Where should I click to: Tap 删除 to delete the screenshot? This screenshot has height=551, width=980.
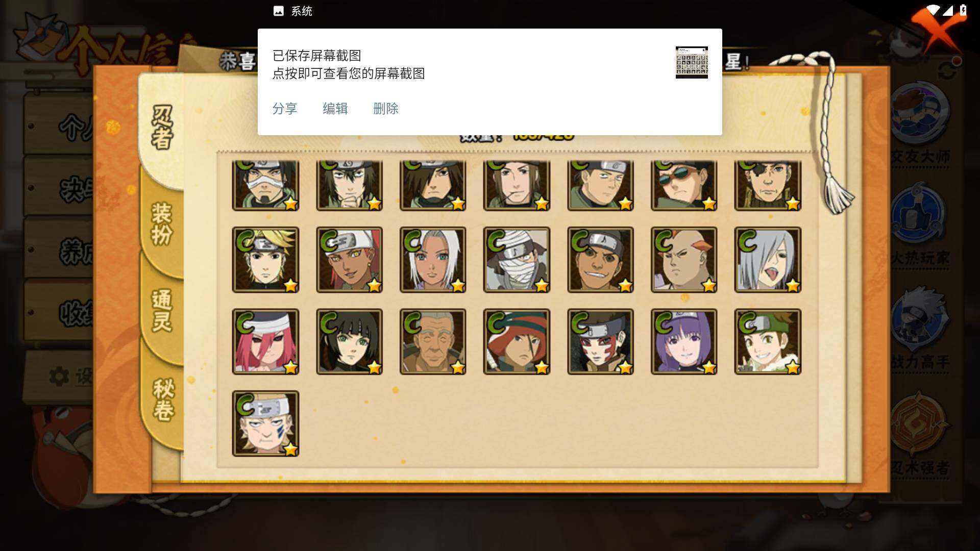point(386,109)
